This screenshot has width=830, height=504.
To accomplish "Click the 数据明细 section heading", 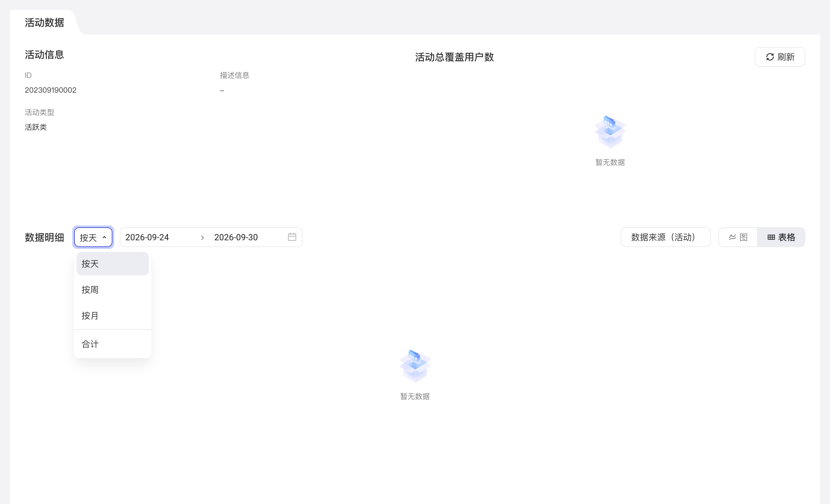I will (44, 237).
